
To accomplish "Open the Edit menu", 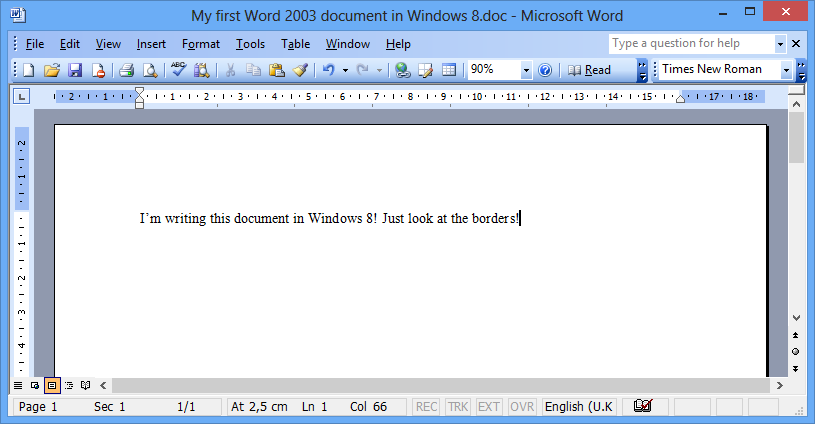I will pyautogui.click(x=70, y=44).
